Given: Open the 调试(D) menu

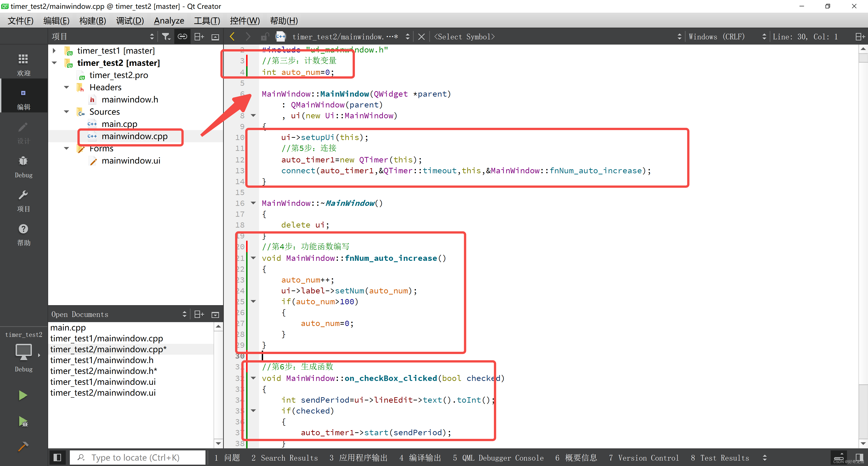Looking at the screenshot, I should pyautogui.click(x=130, y=21).
